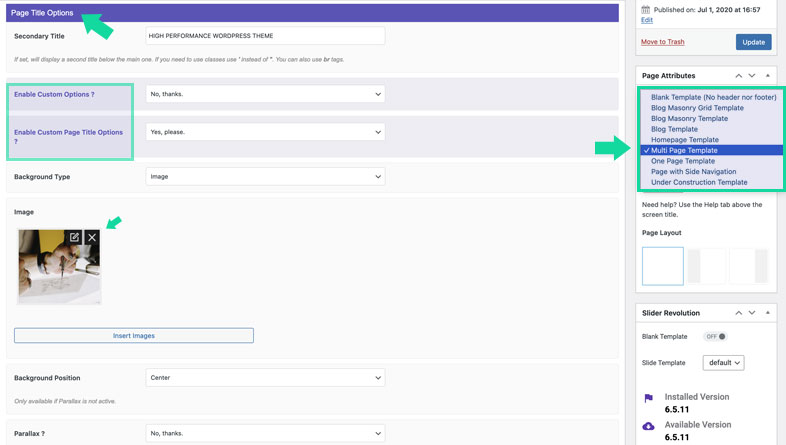This screenshot has width=786, height=445.
Task: Move Page Attributes panel down
Action: [752, 76]
